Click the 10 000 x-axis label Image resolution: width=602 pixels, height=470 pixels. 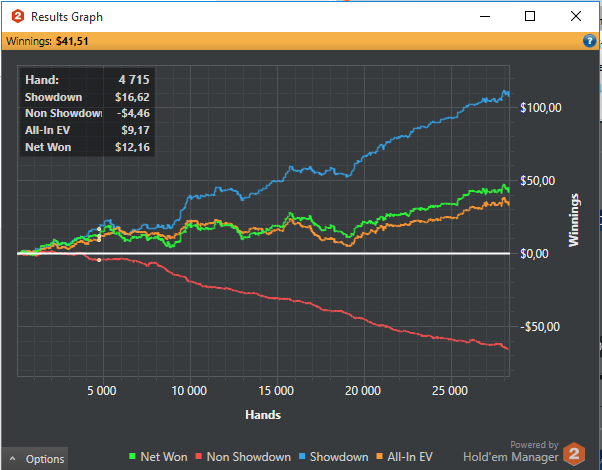pos(189,391)
